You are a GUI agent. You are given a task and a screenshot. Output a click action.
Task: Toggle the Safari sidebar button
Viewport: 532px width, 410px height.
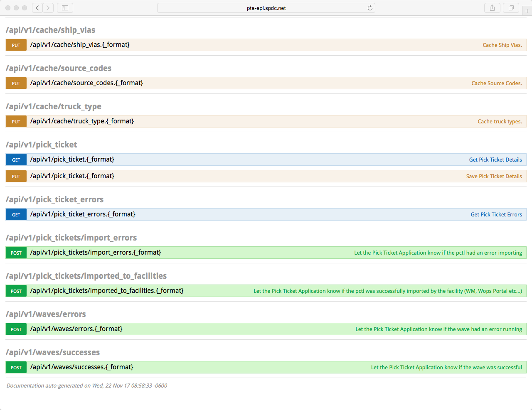[65, 8]
